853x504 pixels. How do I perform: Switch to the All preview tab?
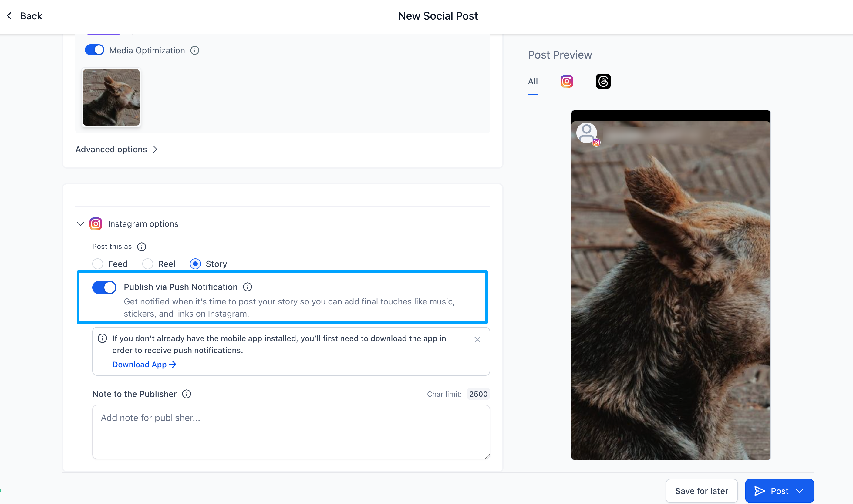532,81
